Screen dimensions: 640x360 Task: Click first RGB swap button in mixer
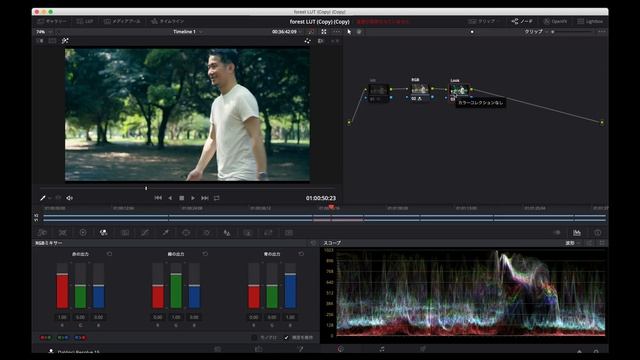[46, 338]
